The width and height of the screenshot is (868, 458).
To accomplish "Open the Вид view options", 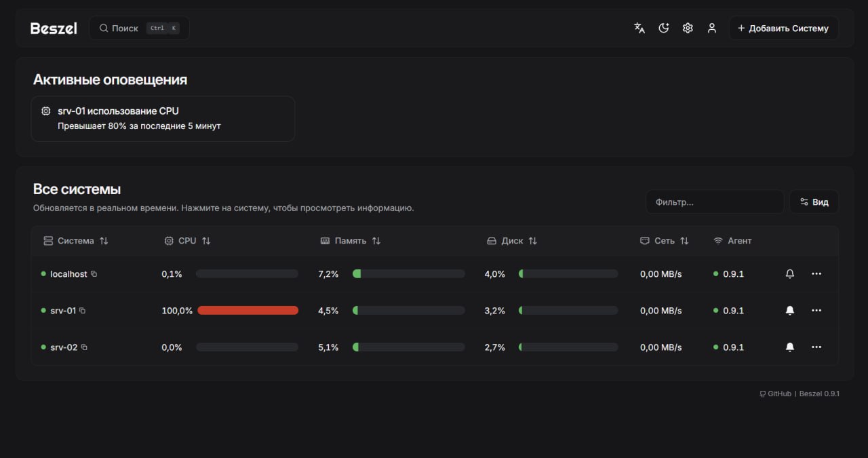I will tap(814, 202).
